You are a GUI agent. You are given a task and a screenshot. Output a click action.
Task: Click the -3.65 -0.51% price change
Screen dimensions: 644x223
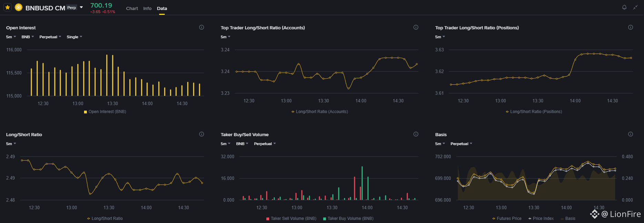[103, 12]
